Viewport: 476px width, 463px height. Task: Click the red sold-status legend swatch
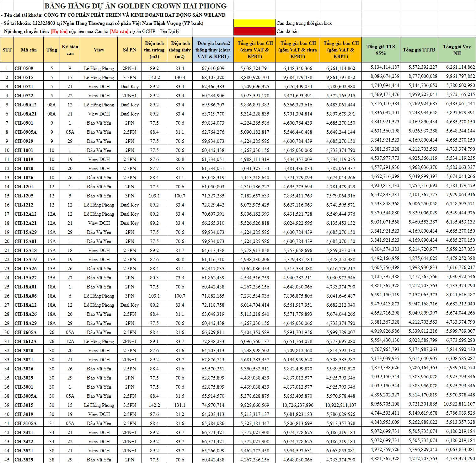tap(254, 31)
